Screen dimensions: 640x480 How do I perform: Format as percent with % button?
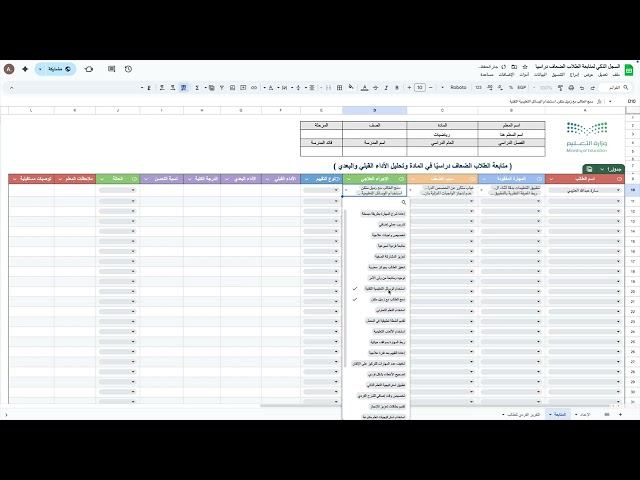(511, 87)
